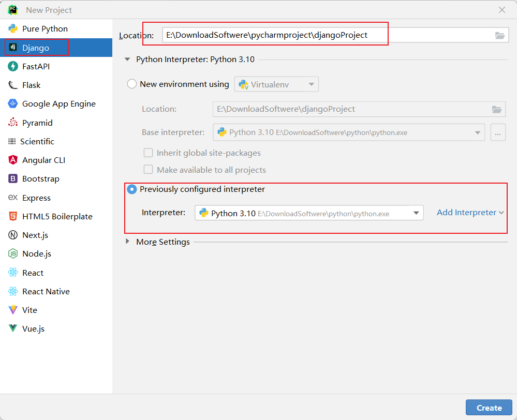Toggle Make available to all projects checkbox

coord(149,170)
